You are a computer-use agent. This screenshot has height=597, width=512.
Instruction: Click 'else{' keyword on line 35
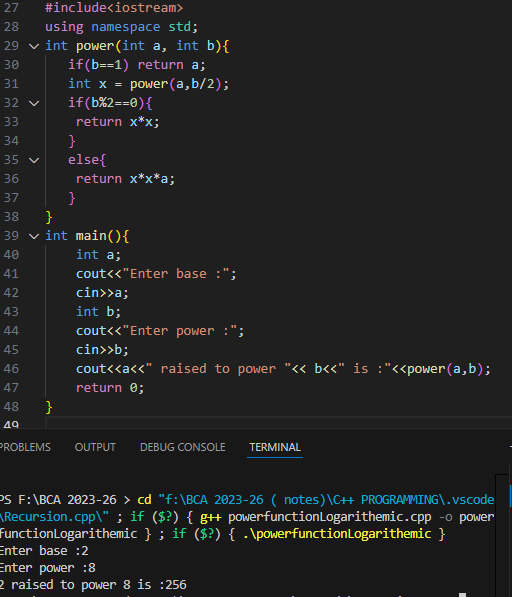(87, 160)
